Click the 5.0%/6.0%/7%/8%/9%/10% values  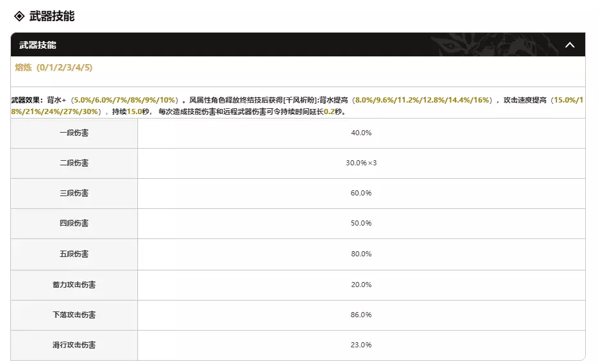coord(124,100)
